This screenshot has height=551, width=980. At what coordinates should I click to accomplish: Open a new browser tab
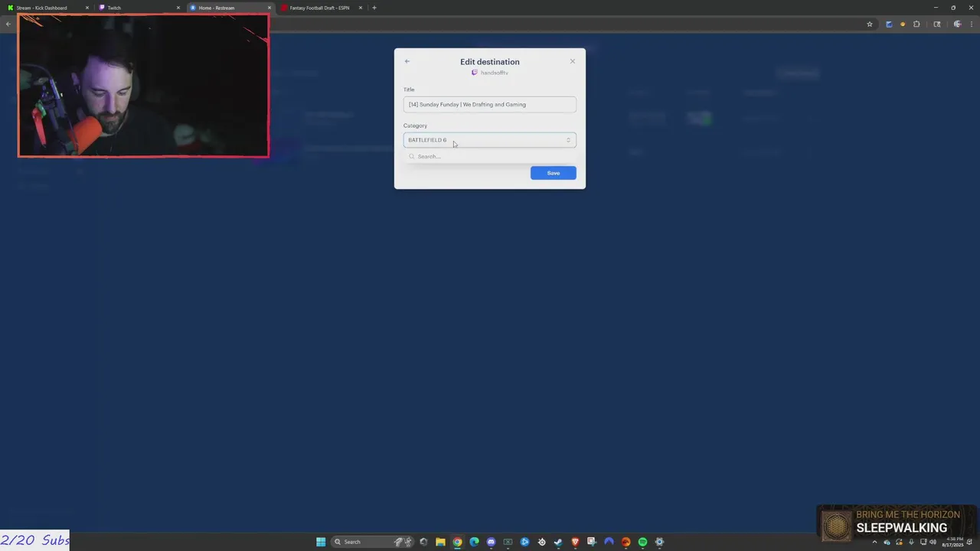point(374,8)
